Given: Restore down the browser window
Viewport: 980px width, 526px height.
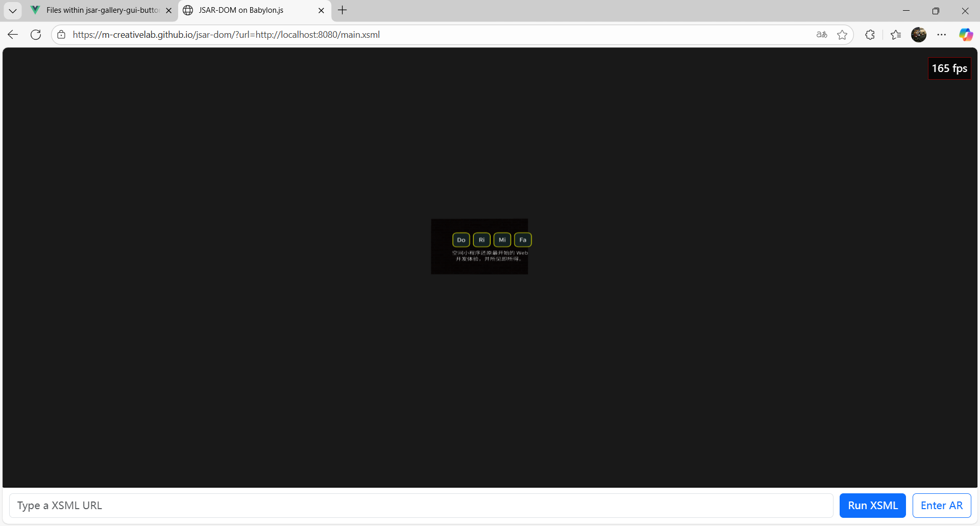Looking at the screenshot, I should click(x=936, y=10).
